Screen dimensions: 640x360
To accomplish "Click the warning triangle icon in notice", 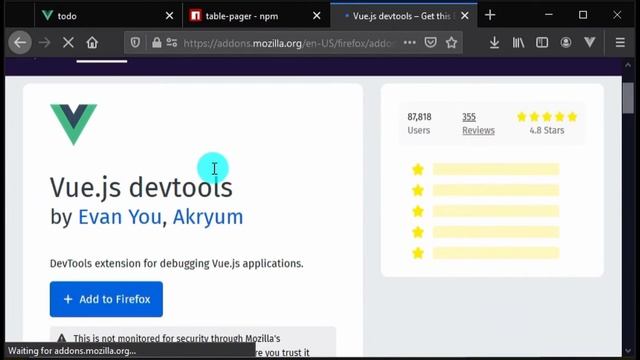I will tap(62, 338).
